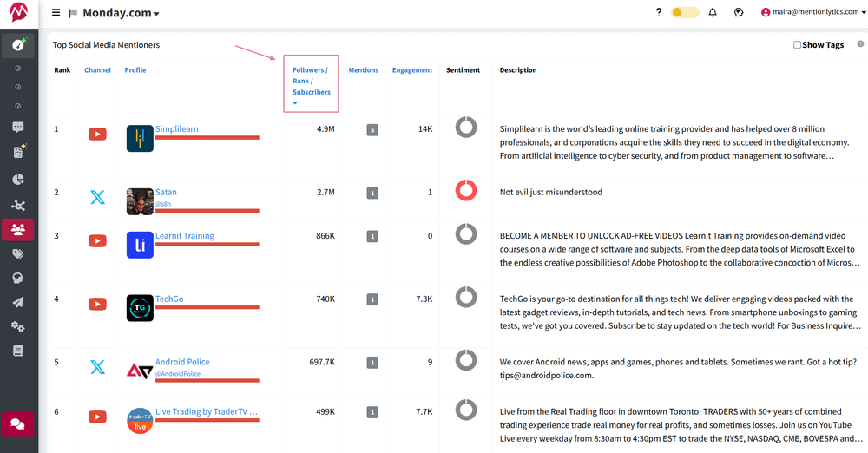Open the settings gears sidebar icon
Screen dimensions: 868x453
point(18,327)
